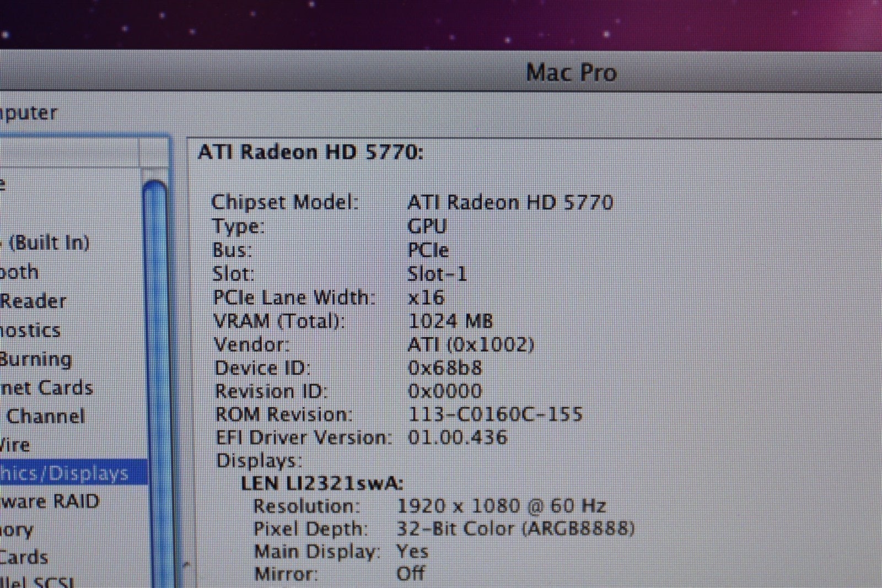The height and width of the screenshot is (588, 882).
Task: Click the ATI Radeon HD 5770 heading
Action: point(311,152)
